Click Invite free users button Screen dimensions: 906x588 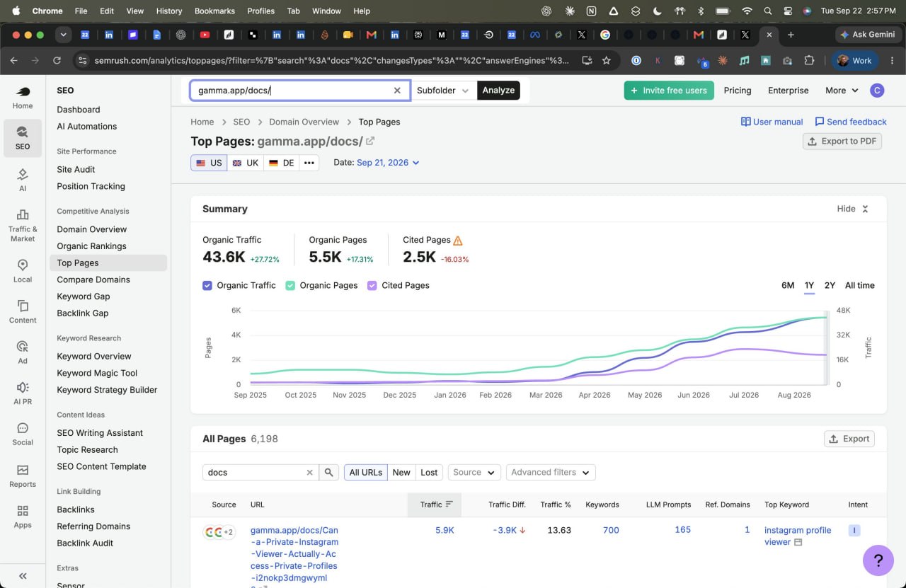(669, 91)
